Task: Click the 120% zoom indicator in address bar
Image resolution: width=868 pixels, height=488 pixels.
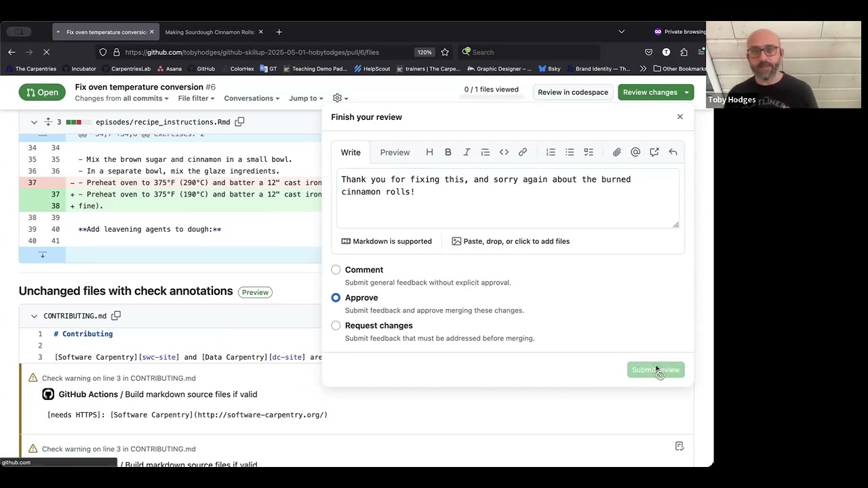Action: pyautogui.click(x=425, y=52)
